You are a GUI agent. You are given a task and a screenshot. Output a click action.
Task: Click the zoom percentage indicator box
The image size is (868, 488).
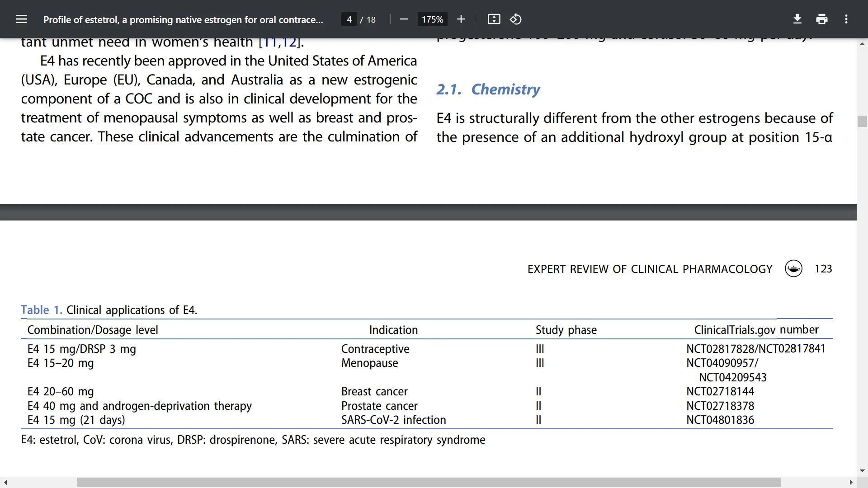coord(432,19)
